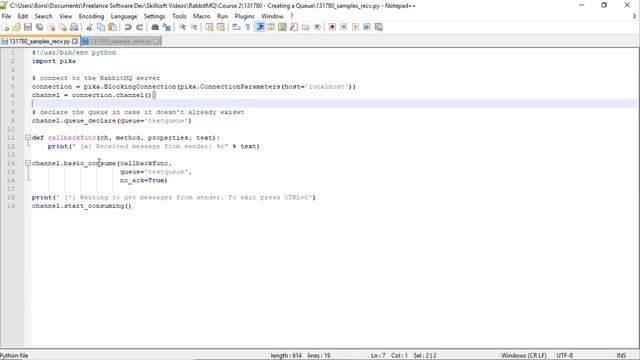Toggle synchronize vertical scrolling icon
Image resolution: width=640 pixels, height=360 pixels.
pos(209,27)
